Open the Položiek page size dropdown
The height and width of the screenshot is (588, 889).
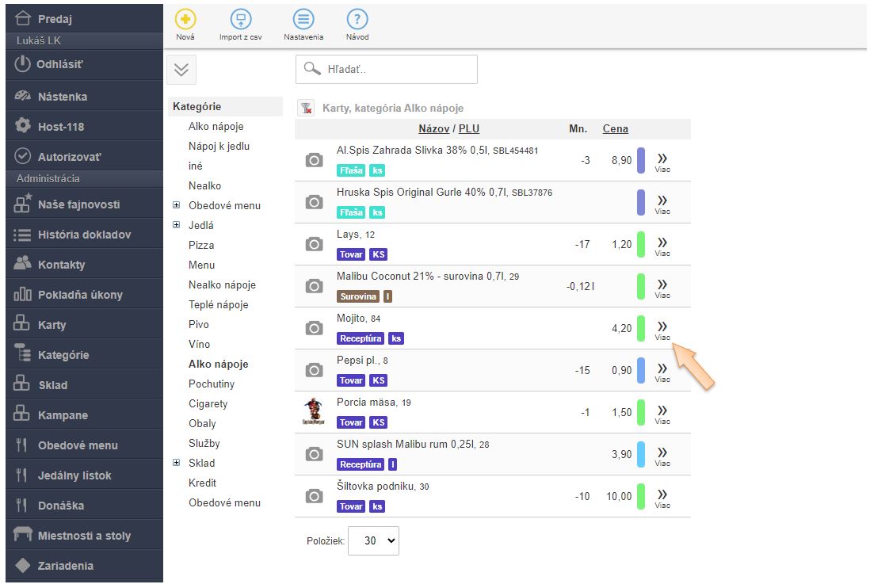pyautogui.click(x=373, y=540)
